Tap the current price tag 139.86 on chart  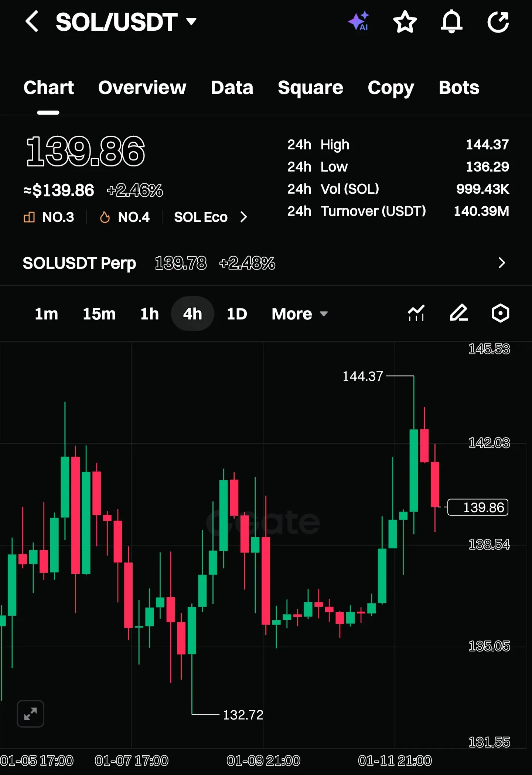pyautogui.click(x=478, y=507)
